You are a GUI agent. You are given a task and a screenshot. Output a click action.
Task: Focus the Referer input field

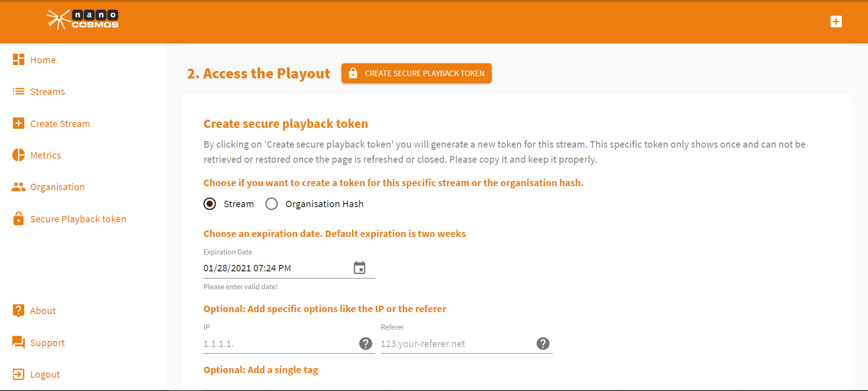(x=456, y=344)
